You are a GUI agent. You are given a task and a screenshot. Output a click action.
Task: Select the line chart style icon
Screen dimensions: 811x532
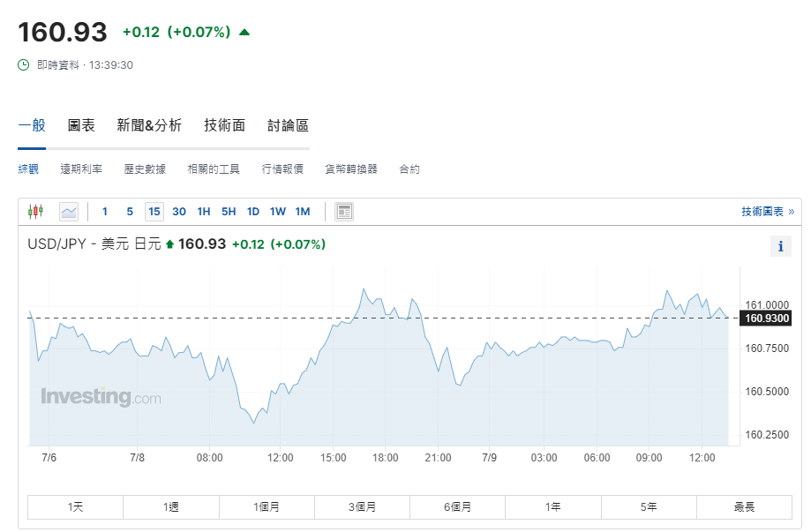[x=68, y=211]
